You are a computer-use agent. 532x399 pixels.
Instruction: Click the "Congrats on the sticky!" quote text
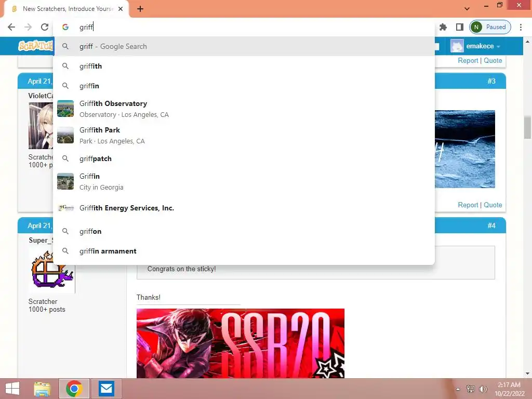coord(181,269)
